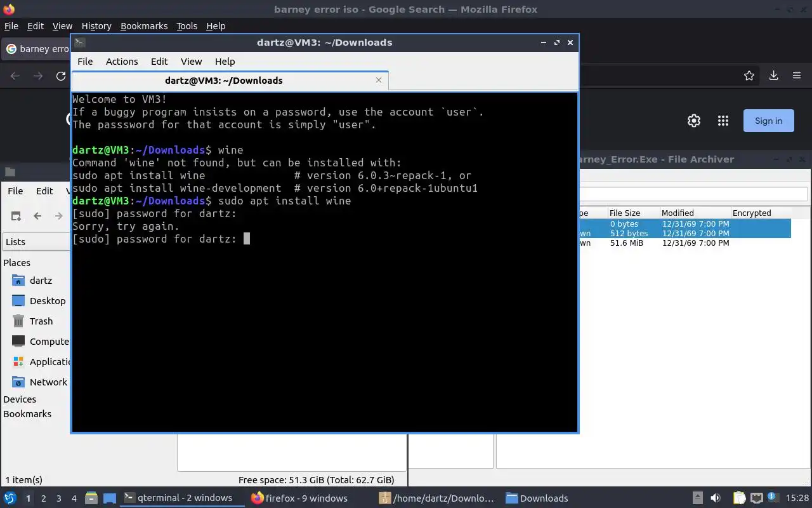Click the network connection tray icon
This screenshot has width=812, height=508.
pyautogui.click(x=756, y=498)
